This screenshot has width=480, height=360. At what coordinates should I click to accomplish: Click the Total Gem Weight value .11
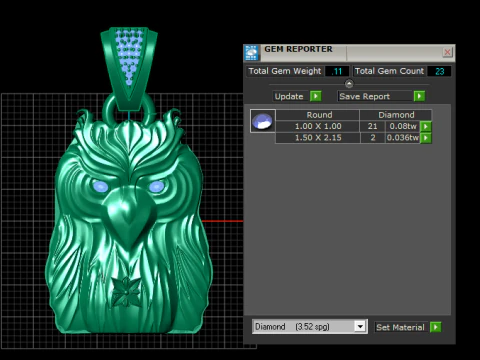click(337, 71)
